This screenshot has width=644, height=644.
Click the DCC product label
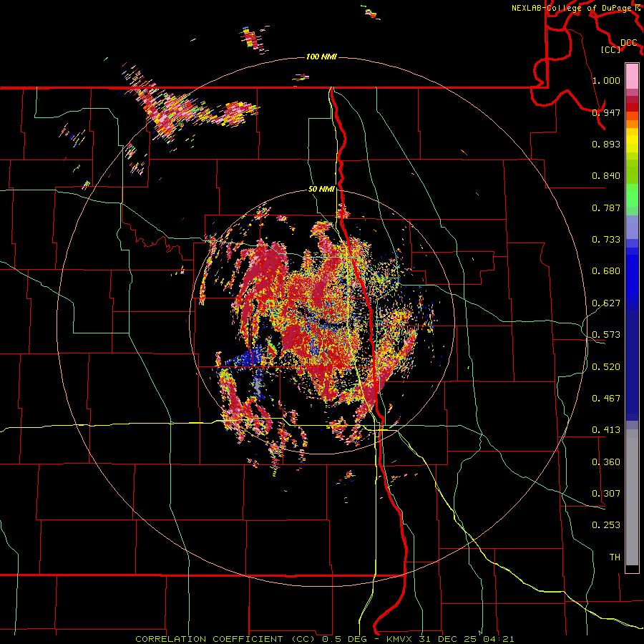tap(629, 43)
